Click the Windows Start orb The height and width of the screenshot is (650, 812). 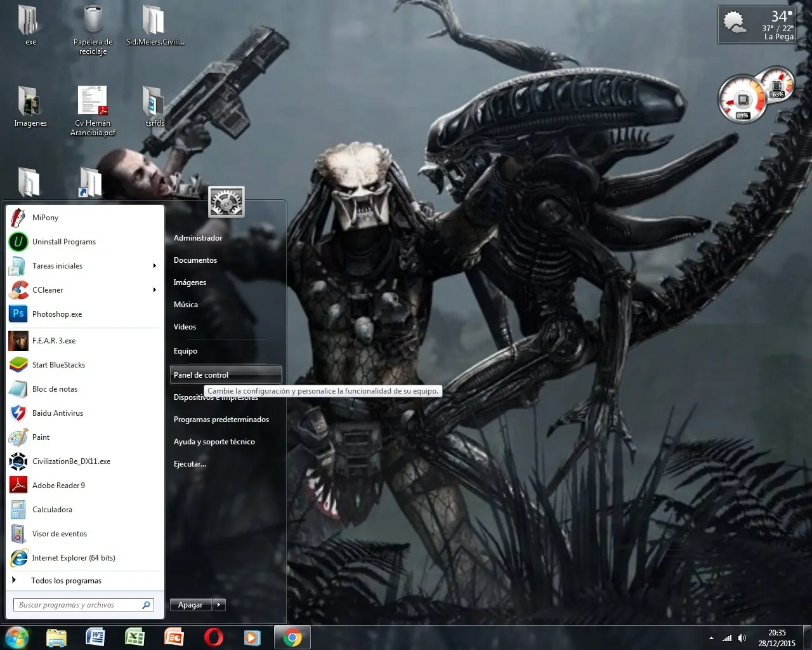click(16, 637)
